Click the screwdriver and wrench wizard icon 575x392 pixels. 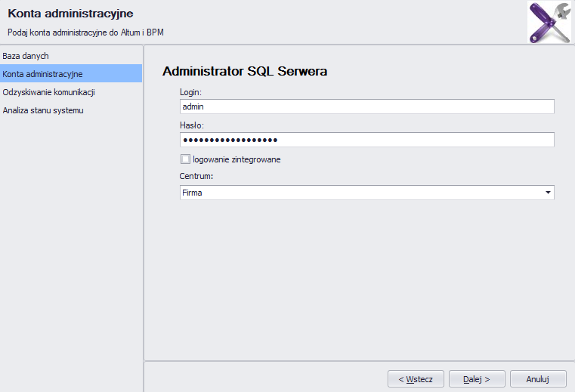click(549, 22)
